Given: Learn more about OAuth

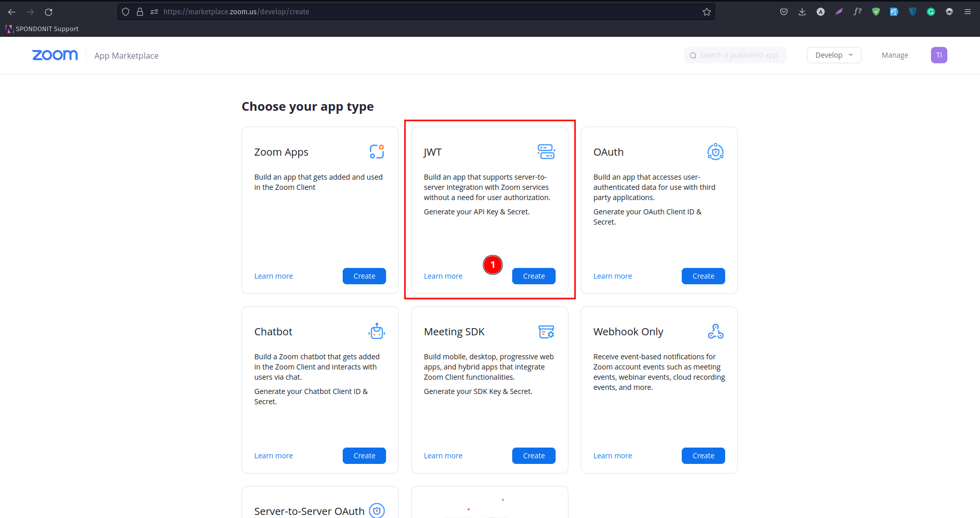Looking at the screenshot, I should 613,276.
